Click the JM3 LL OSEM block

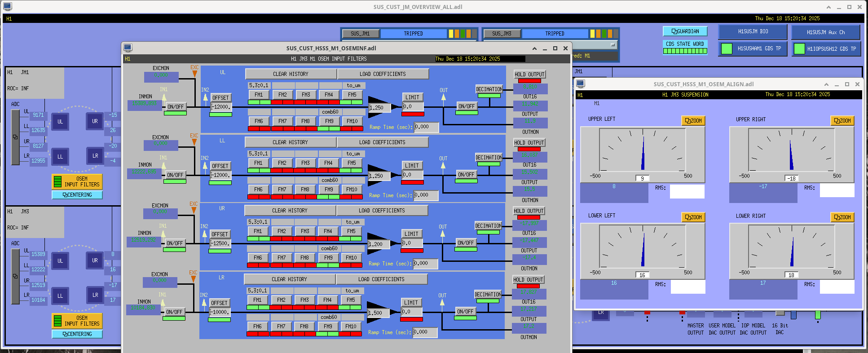click(60, 296)
